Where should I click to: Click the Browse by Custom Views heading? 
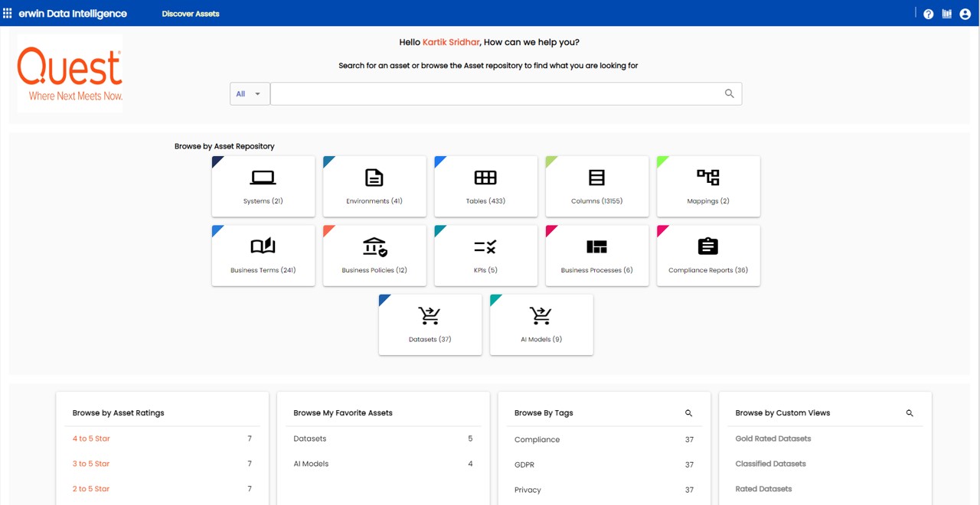(782, 413)
